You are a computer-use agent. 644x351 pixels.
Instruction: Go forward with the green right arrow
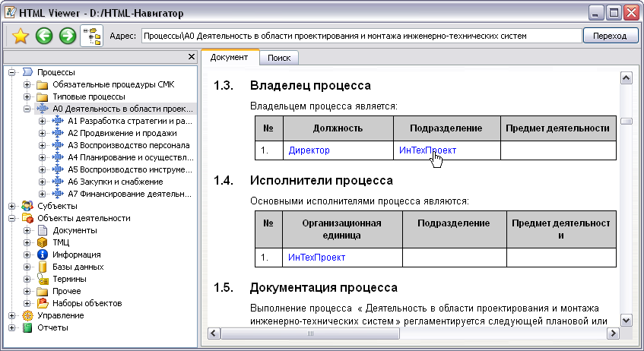tap(68, 36)
